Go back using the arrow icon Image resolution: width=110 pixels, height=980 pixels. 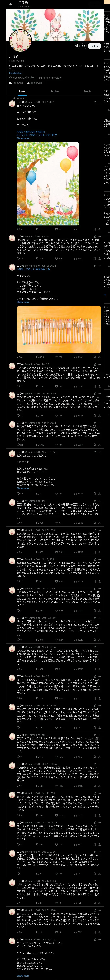coord(11,4)
